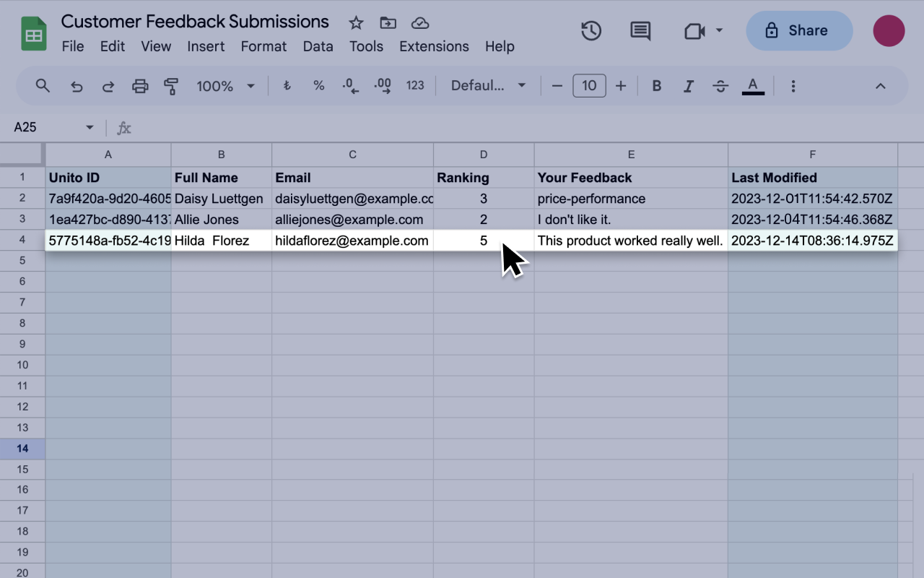Viewport: 924px width, 578px height.
Task: Open version history
Action: click(590, 30)
